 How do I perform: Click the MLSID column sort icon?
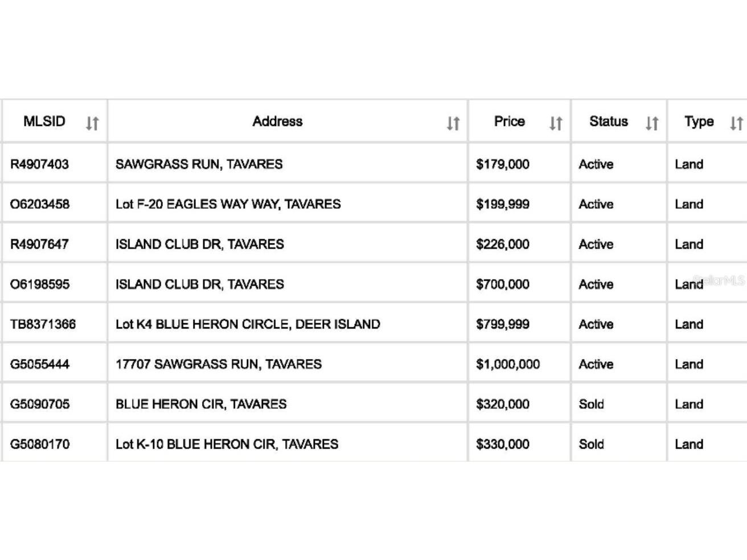[92, 123]
